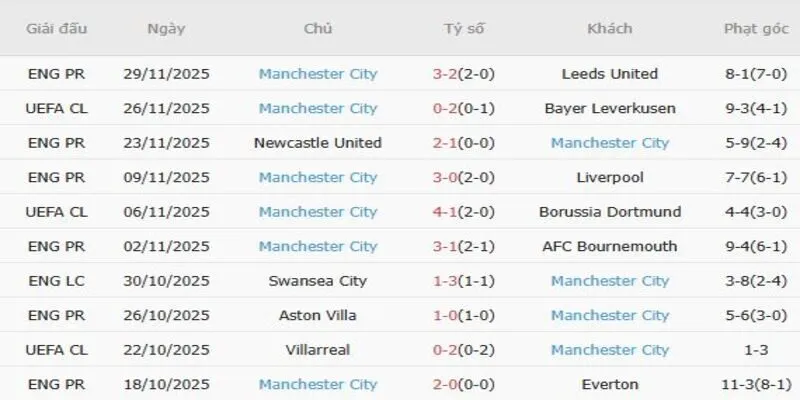The image size is (800, 400).
Task: Open the 3-0 score versus Liverpool
Action: click(x=446, y=177)
